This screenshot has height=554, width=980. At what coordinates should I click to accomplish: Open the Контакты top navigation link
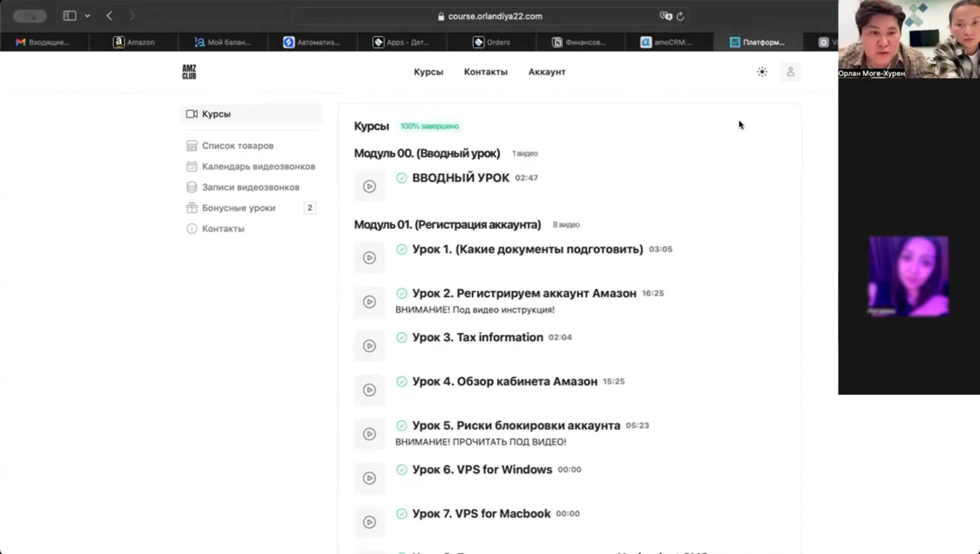click(485, 72)
